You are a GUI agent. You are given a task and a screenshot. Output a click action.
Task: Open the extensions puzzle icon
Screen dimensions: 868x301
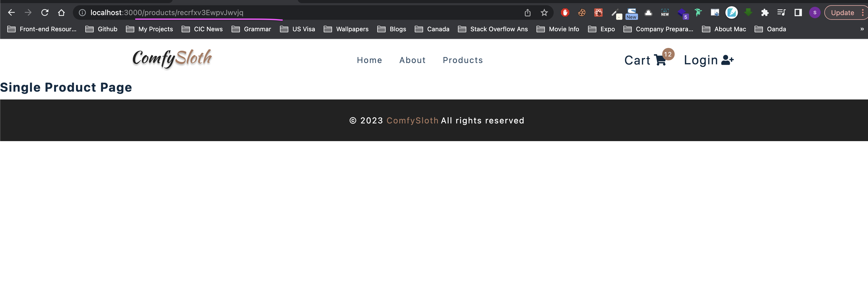765,12
